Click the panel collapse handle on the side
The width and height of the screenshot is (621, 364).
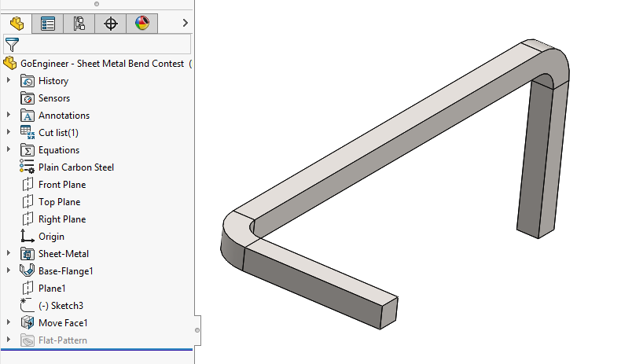click(197, 330)
